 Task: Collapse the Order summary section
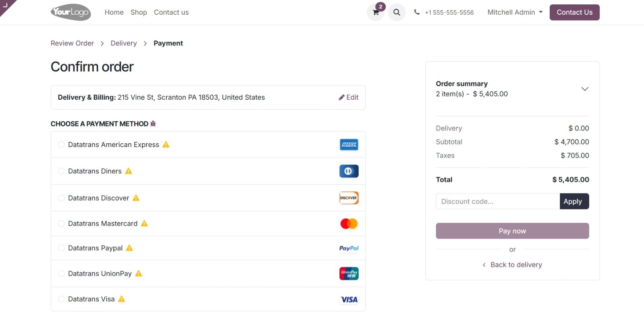tap(585, 89)
